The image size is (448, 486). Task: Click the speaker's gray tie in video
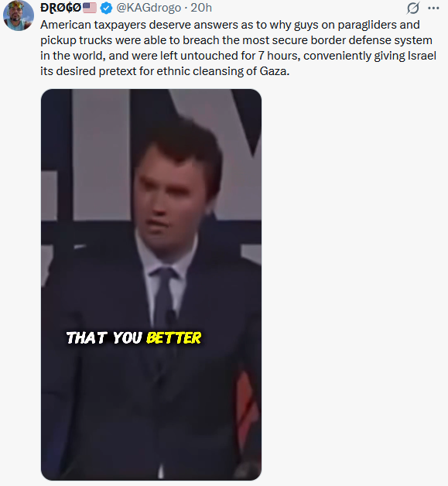tap(164, 294)
